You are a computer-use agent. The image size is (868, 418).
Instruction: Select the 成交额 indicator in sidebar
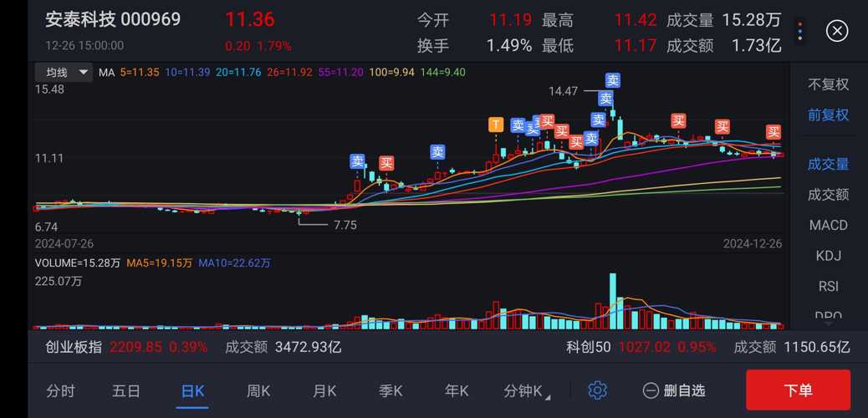tap(828, 194)
